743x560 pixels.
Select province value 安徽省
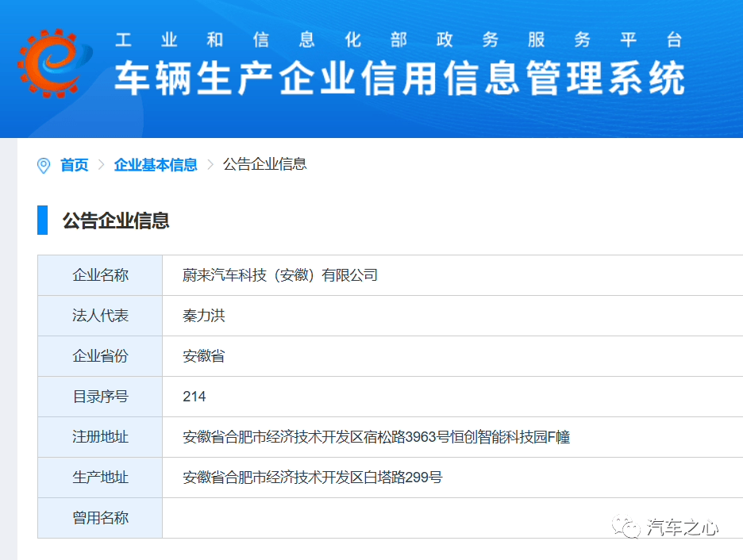click(204, 356)
